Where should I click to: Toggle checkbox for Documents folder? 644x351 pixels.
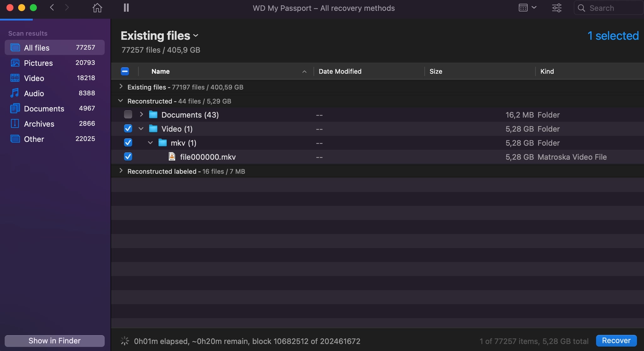coord(128,114)
